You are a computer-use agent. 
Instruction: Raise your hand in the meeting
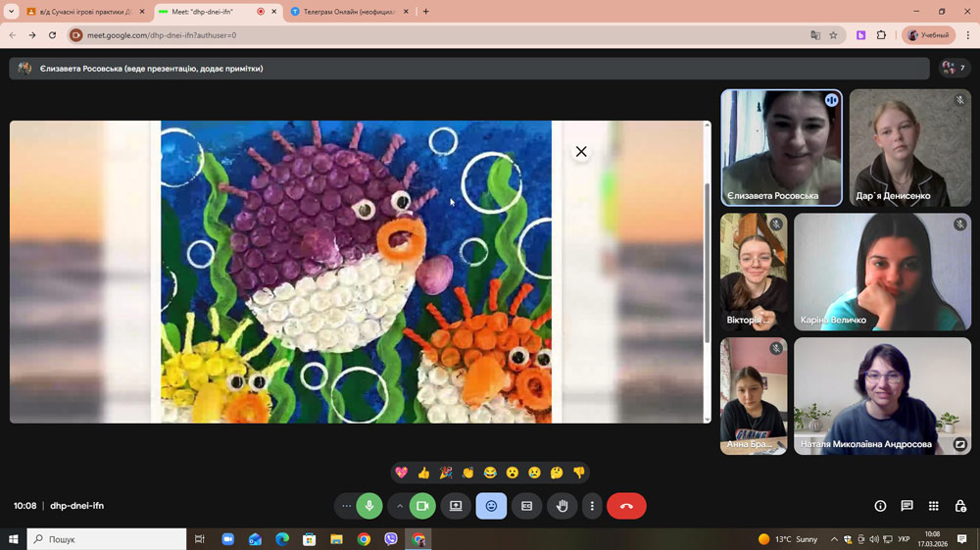click(x=563, y=506)
